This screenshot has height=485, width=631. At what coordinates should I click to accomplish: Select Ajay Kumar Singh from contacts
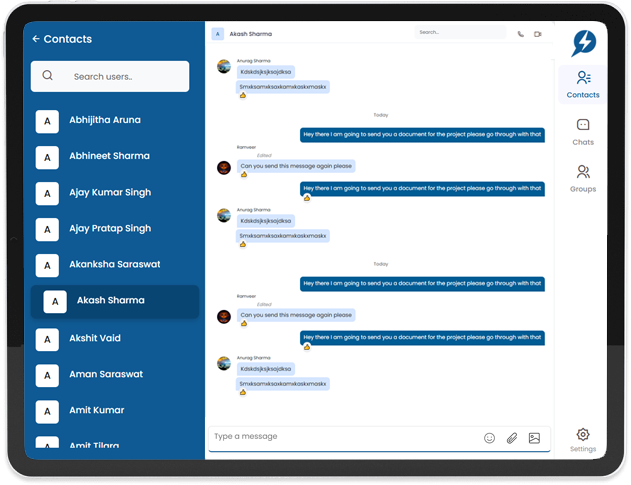pos(110,193)
